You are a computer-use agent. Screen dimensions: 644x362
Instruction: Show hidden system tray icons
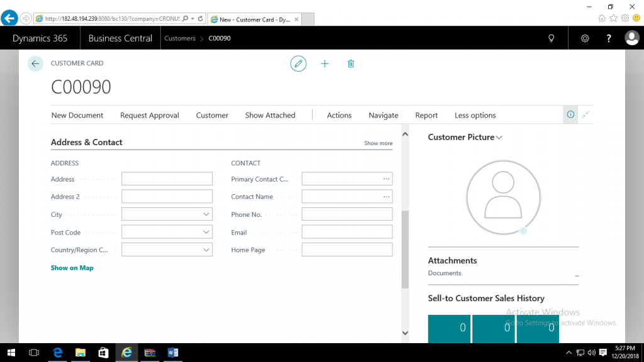(x=569, y=353)
